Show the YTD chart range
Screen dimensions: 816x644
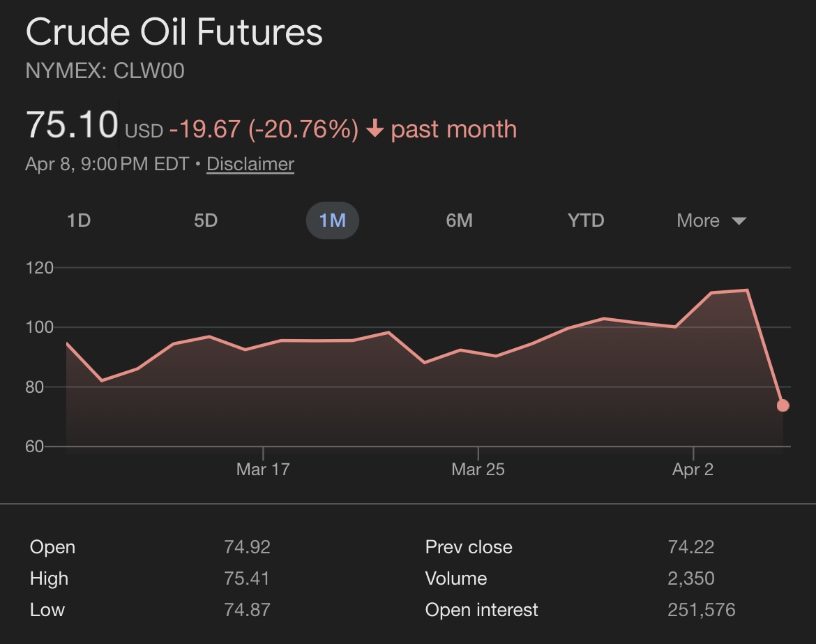tap(586, 220)
